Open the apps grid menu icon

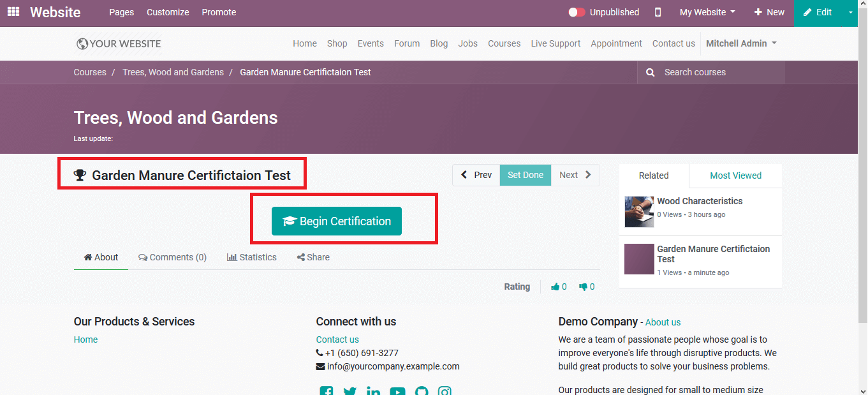[x=13, y=12]
